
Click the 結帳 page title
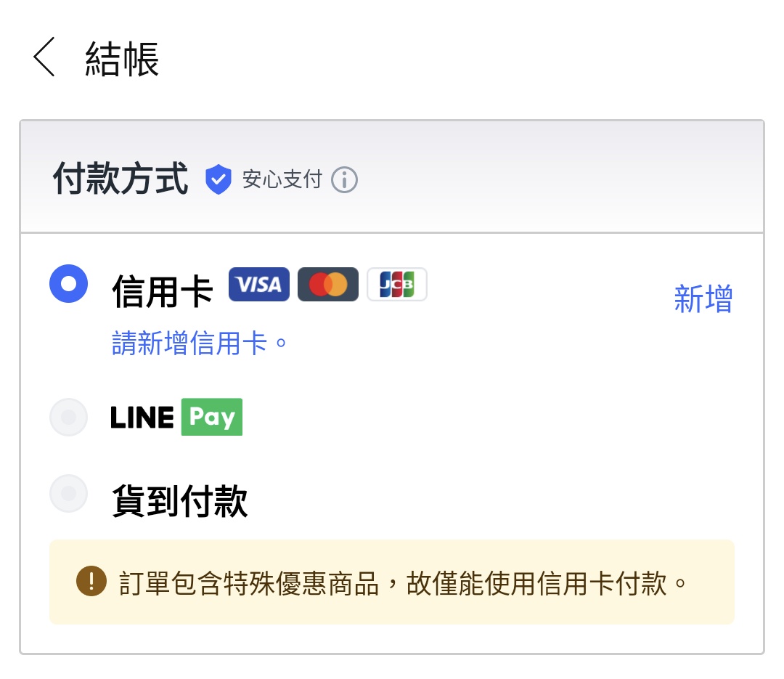[x=122, y=59]
